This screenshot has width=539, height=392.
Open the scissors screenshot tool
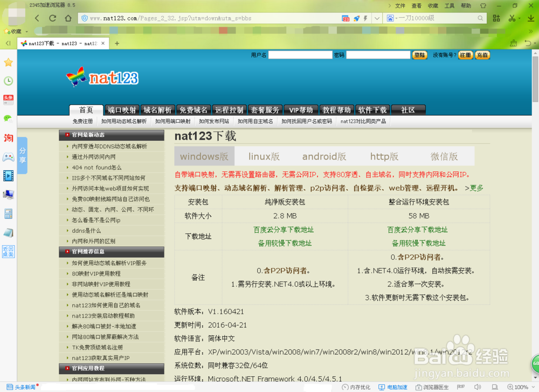point(512,18)
